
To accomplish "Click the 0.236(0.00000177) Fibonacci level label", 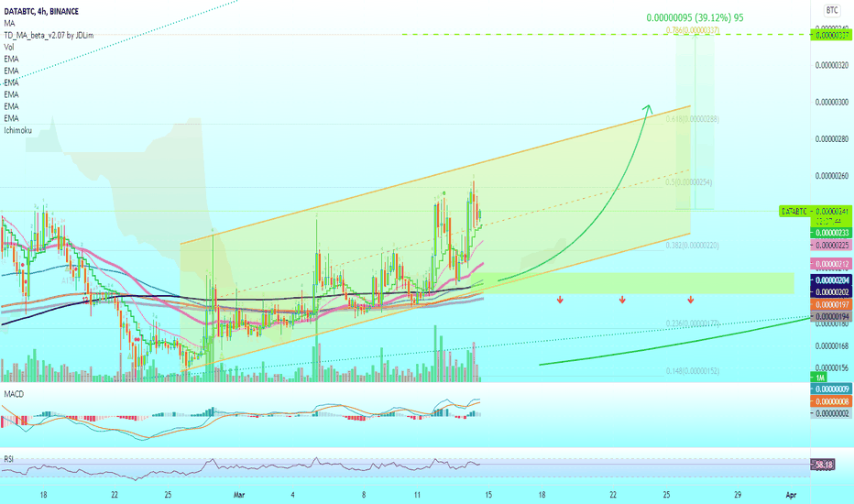I will pyautogui.click(x=692, y=323).
